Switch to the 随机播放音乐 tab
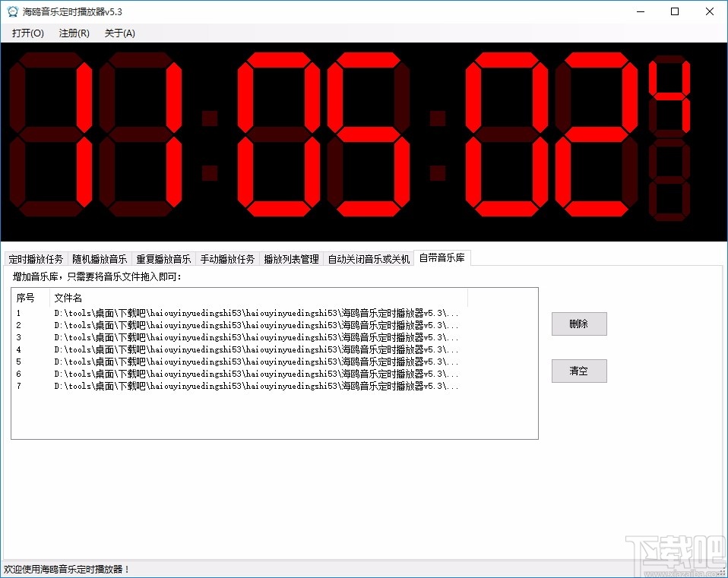728x578 pixels. pos(100,258)
